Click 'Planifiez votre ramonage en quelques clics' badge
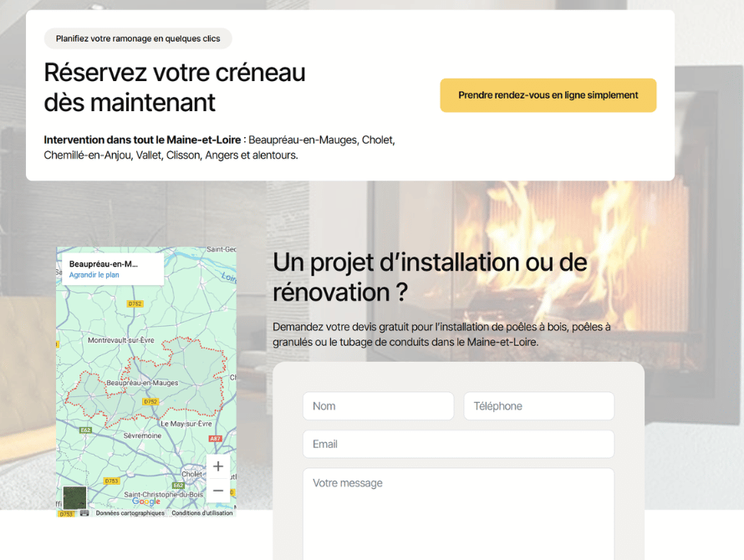The width and height of the screenshot is (744, 560). [x=138, y=38]
